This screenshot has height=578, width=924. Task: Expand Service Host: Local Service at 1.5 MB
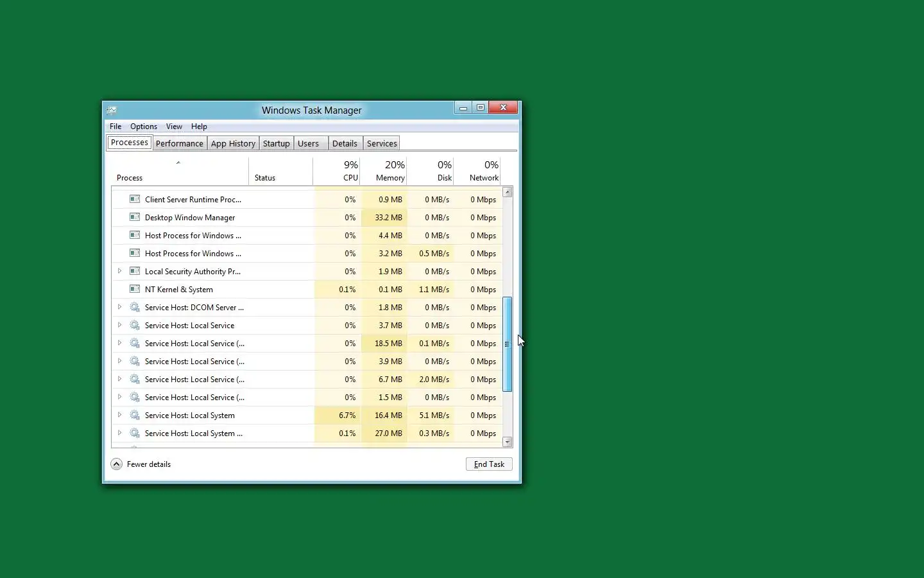click(x=119, y=397)
